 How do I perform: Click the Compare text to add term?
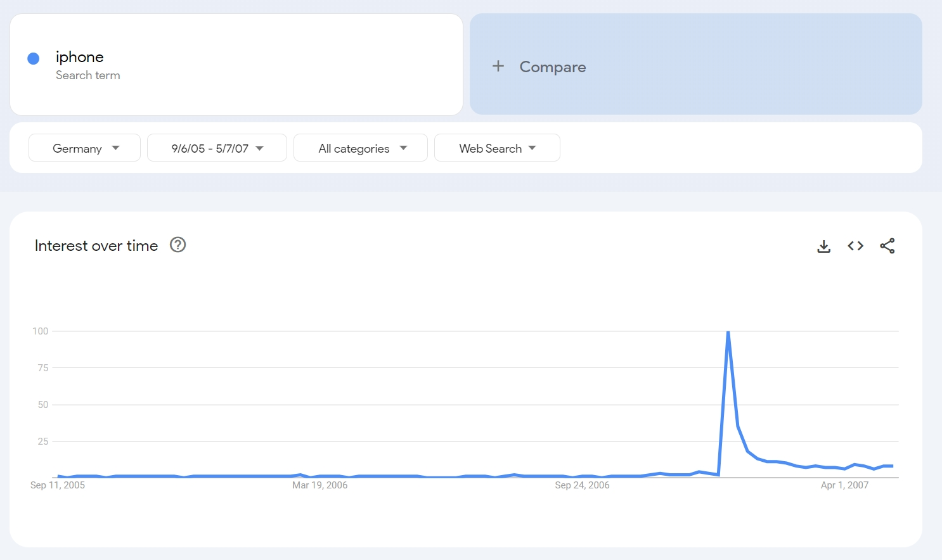[552, 67]
